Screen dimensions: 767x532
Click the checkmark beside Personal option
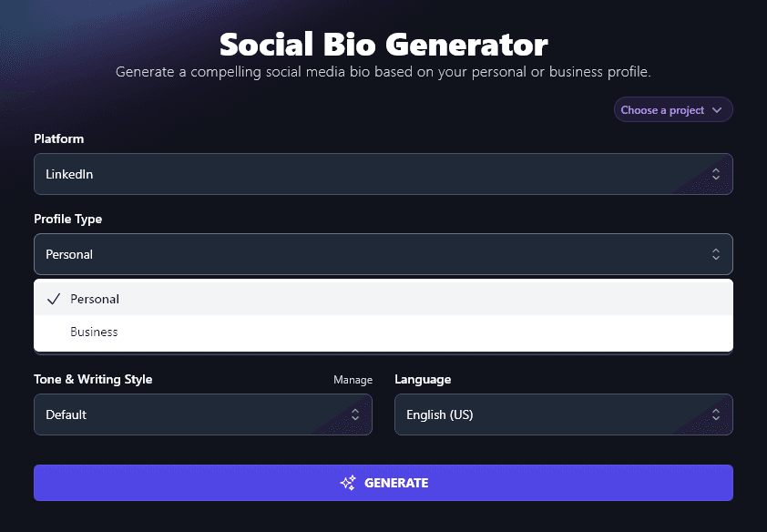coord(53,299)
